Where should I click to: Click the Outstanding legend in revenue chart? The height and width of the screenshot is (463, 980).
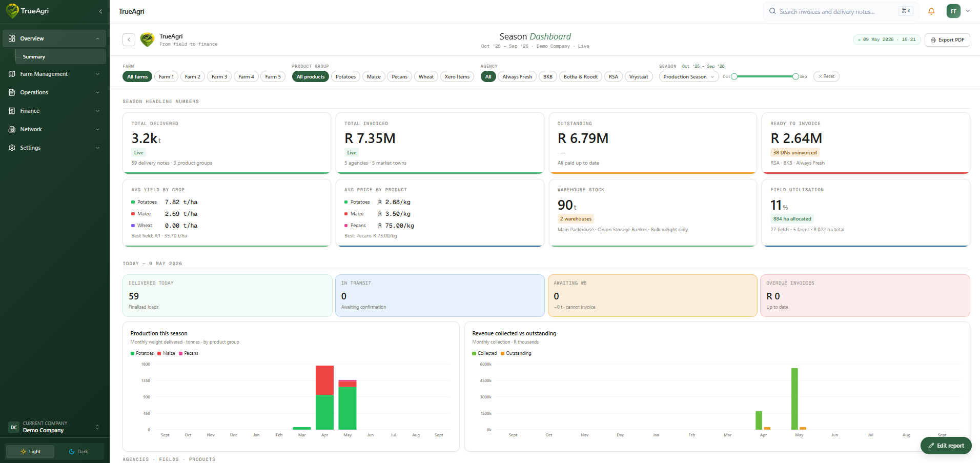click(516, 353)
